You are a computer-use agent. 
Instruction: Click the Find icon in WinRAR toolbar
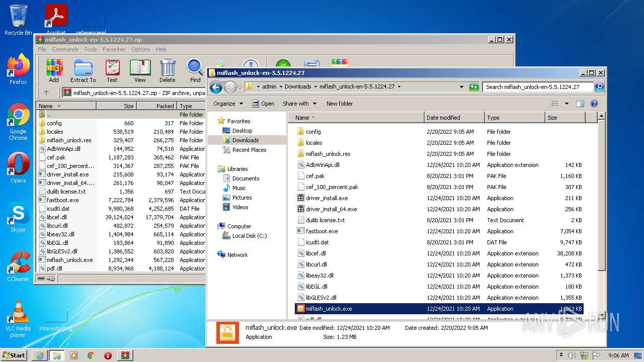coord(195,71)
